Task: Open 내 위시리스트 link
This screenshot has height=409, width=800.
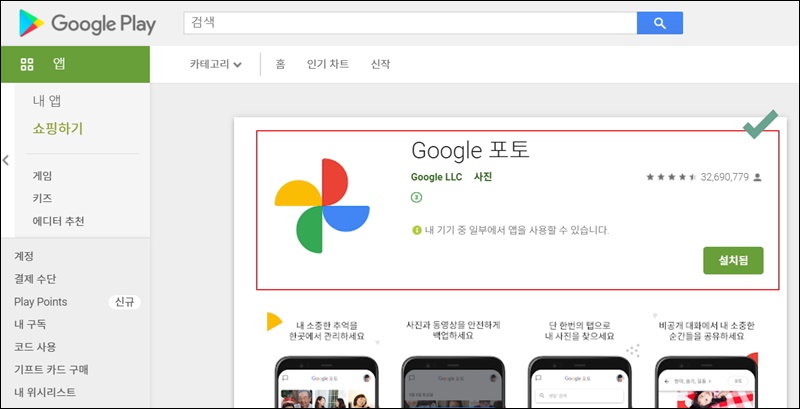Action: pos(45,392)
